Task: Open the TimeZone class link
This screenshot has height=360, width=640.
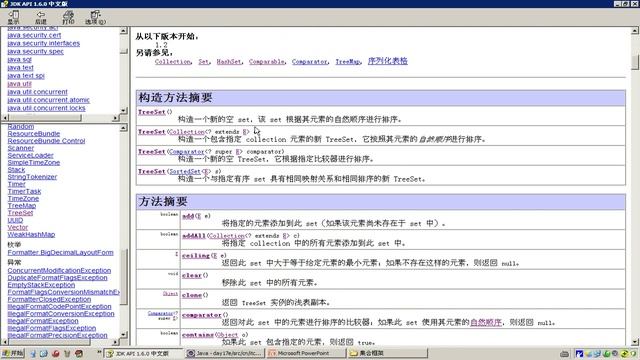Action: pos(23,199)
